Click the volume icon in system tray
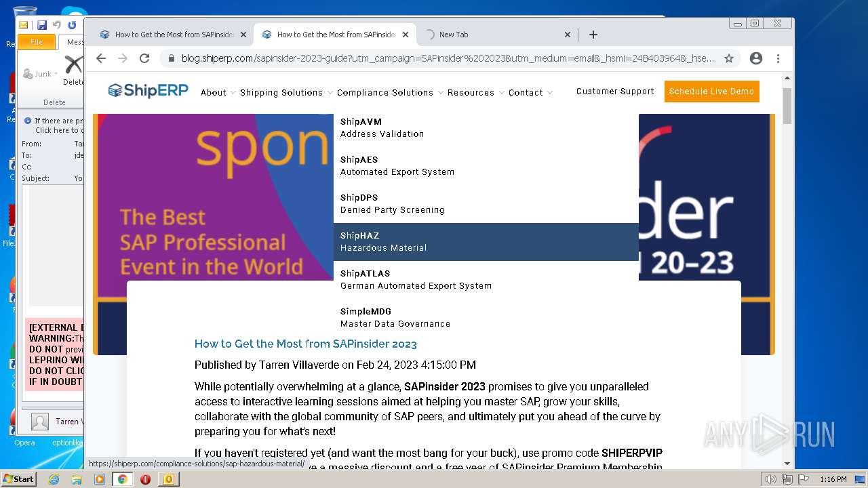 [x=770, y=479]
